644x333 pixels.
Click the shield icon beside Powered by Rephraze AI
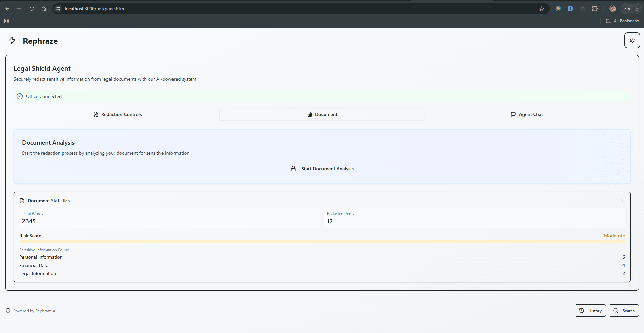click(x=8, y=311)
